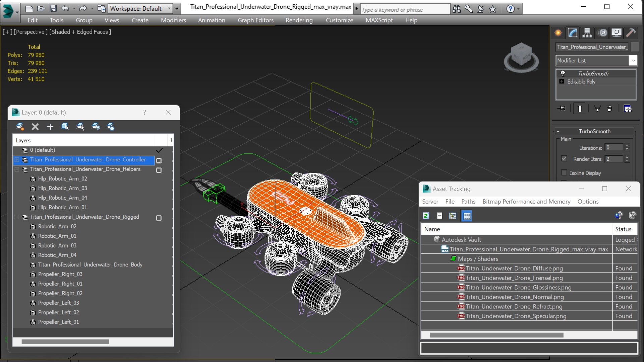
Task: Click Refresh icon in Asset Tracking toolbar
Action: pyautogui.click(x=426, y=216)
